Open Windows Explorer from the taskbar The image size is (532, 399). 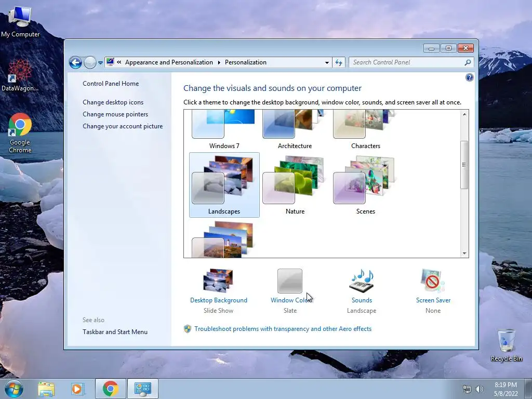pos(46,389)
